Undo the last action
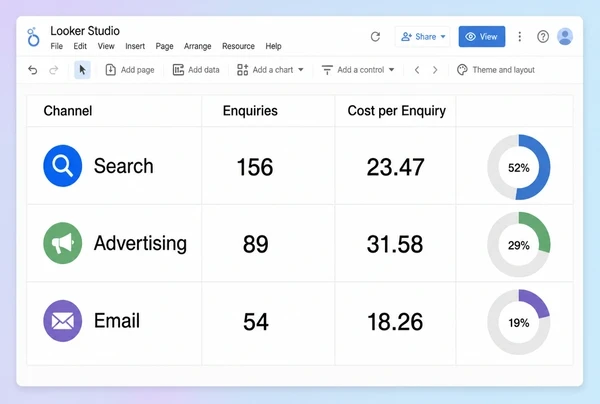Image resolution: width=600 pixels, height=404 pixels. (x=33, y=70)
